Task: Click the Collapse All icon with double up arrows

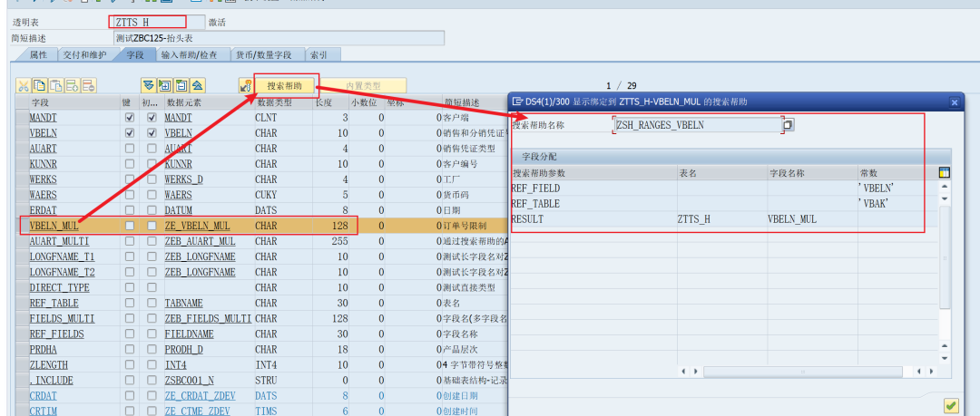Action: 197,86
